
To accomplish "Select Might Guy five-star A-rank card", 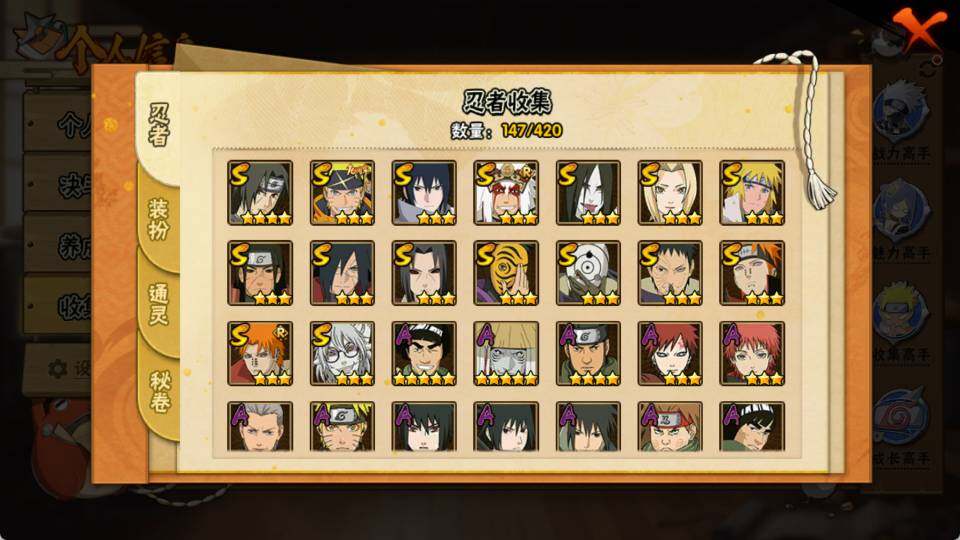I will click(x=424, y=353).
